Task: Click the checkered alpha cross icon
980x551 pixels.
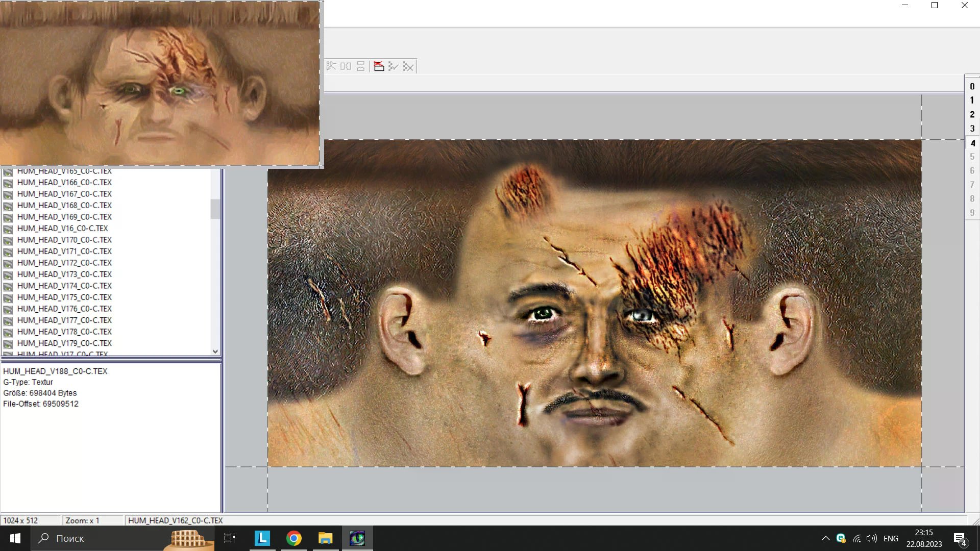Action: [408, 66]
